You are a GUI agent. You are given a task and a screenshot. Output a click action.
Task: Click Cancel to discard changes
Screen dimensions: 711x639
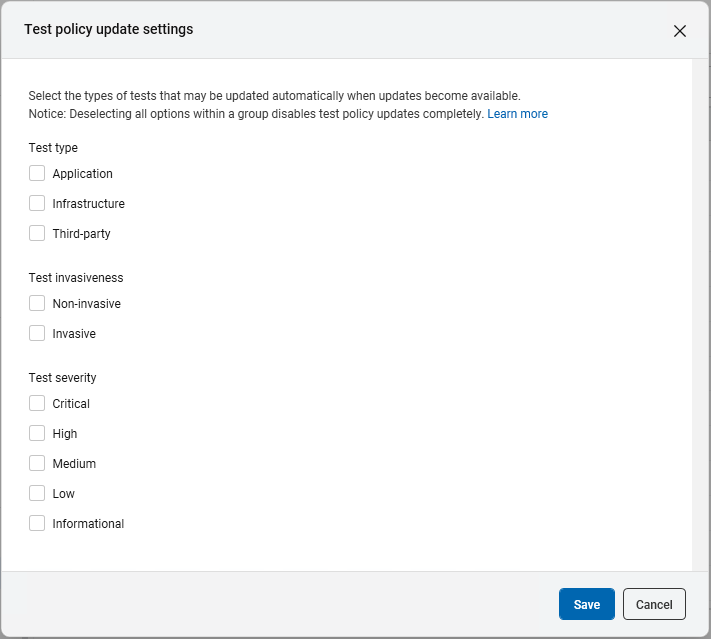(654, 604)
